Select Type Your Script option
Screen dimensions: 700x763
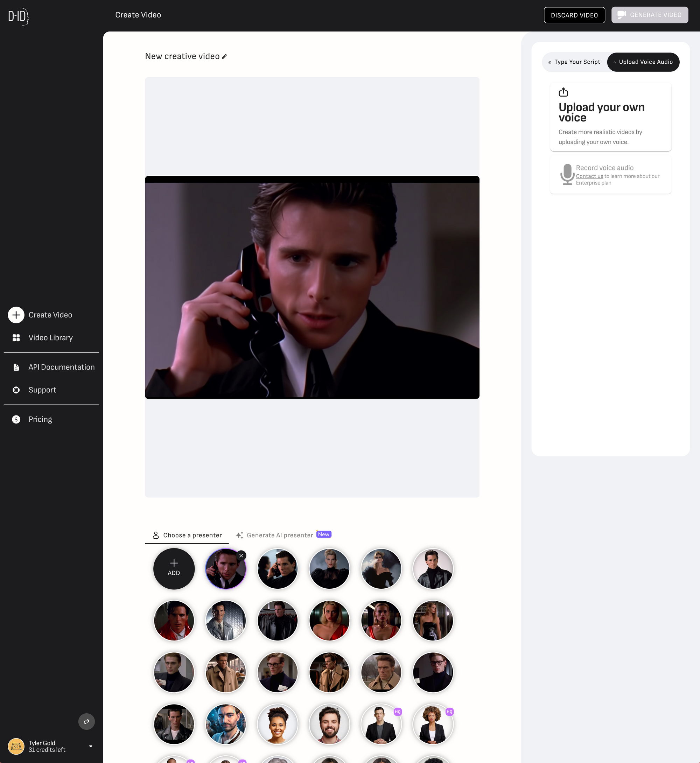(x=574, y=62)
